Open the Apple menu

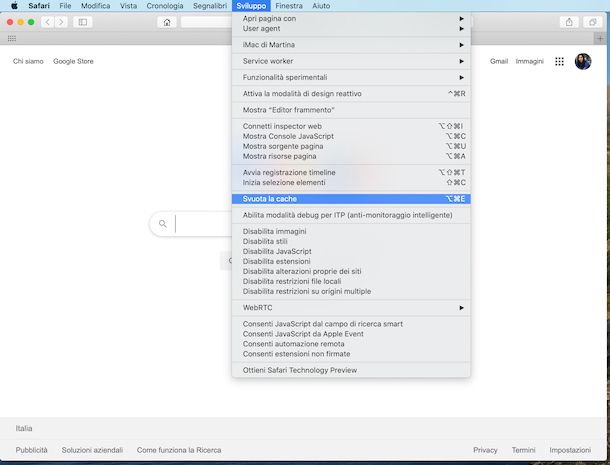click(x=14, y=6)
